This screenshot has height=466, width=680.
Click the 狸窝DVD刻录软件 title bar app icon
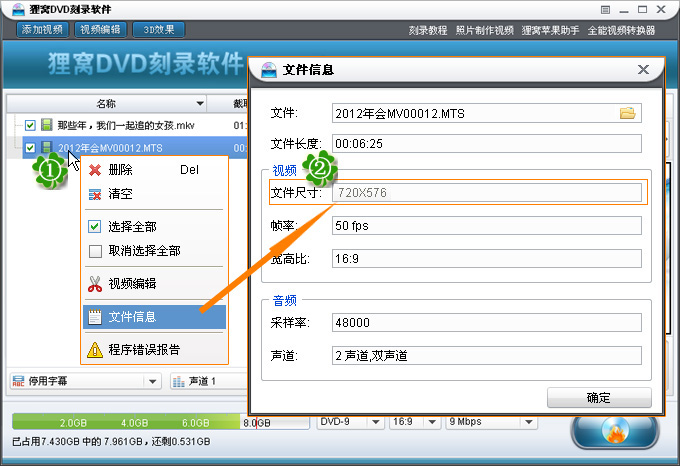pyautogui.click(x=18, y=9)
